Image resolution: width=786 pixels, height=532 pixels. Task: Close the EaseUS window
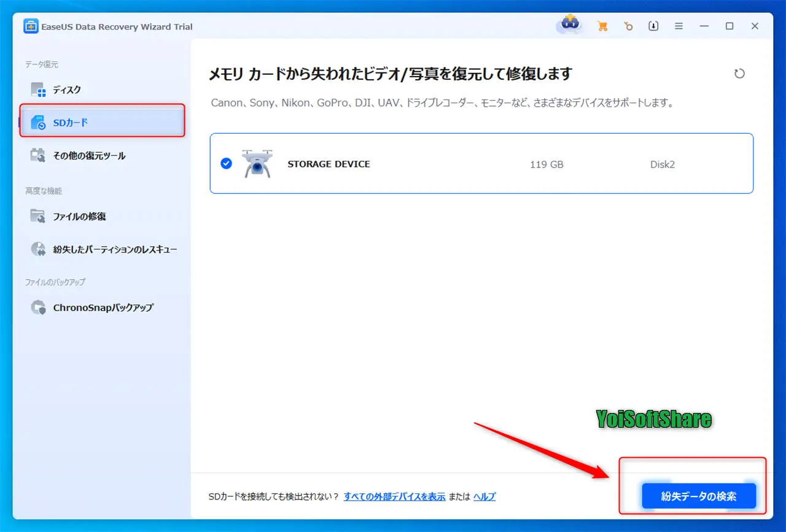pyautogui.click(x=755, y=26)
